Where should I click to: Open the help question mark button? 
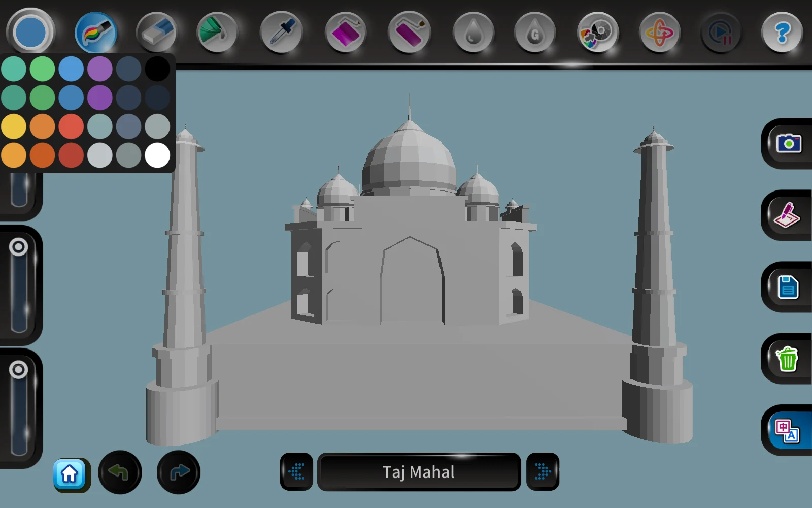(x=782, y=33)
